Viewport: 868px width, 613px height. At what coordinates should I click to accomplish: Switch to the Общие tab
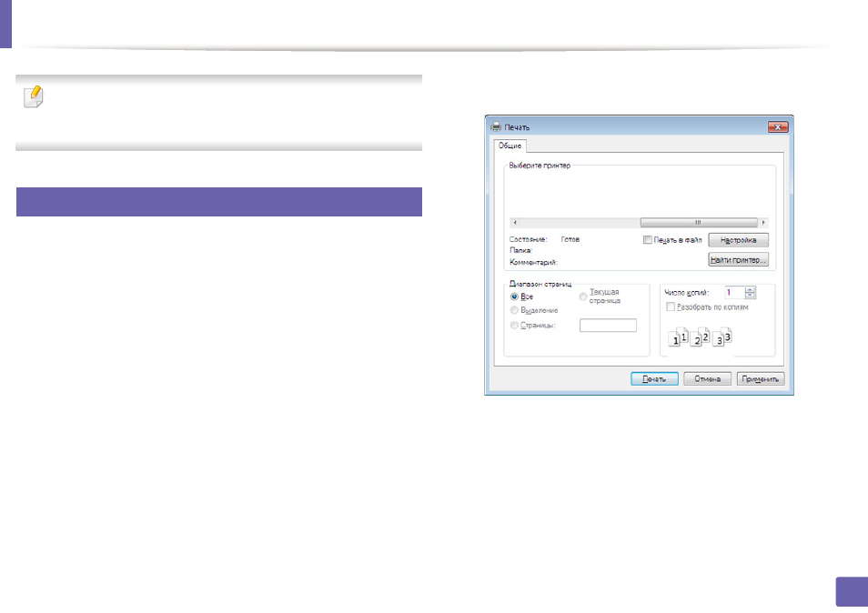[510, 146]
